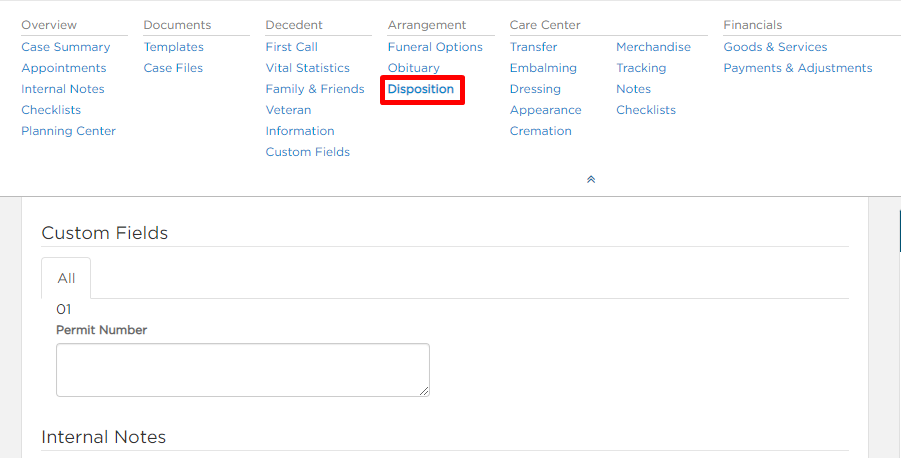Open Planning Center
The image size is (901, 458).
pyautogui.click(x=68, y=131)
